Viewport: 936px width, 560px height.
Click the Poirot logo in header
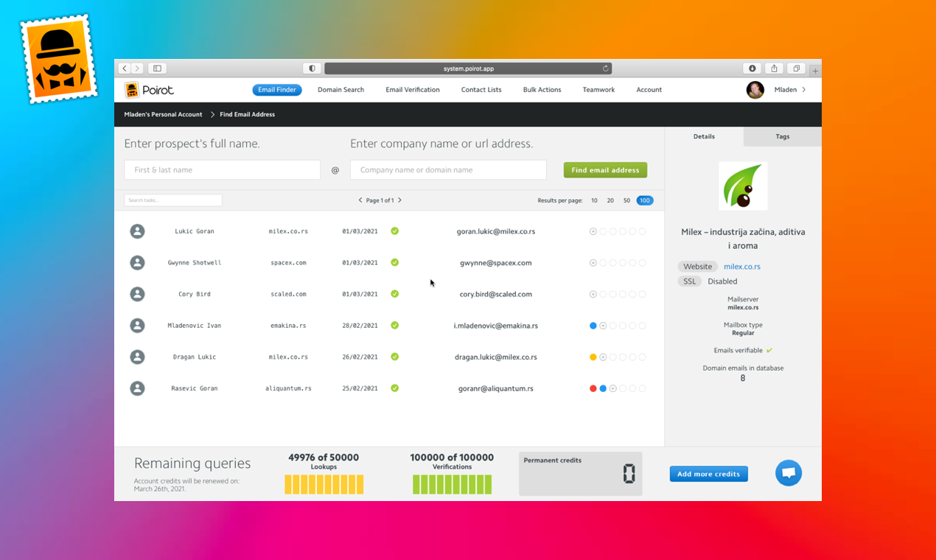click(150, 90)
